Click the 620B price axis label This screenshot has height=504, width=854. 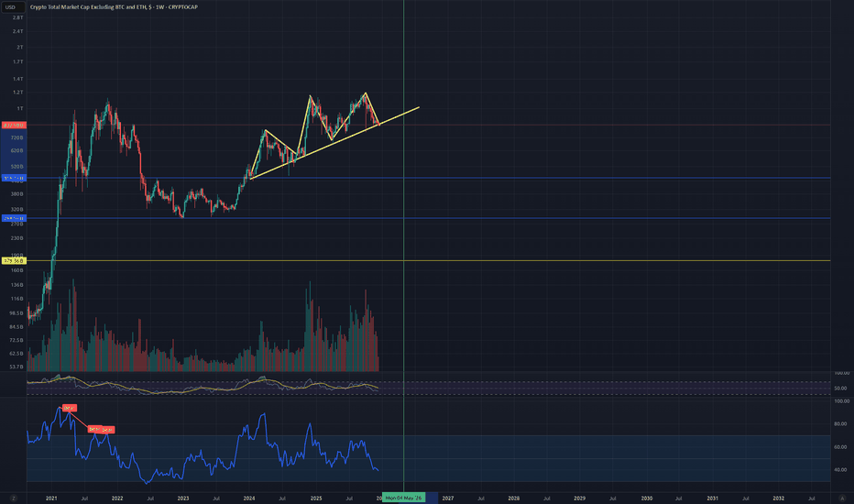click(x=17, y=151)
